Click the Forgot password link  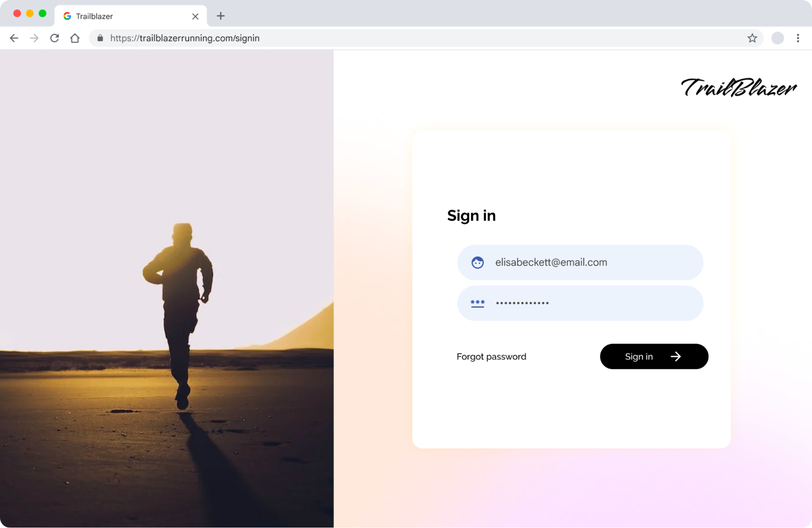click(x=491, y=356)
